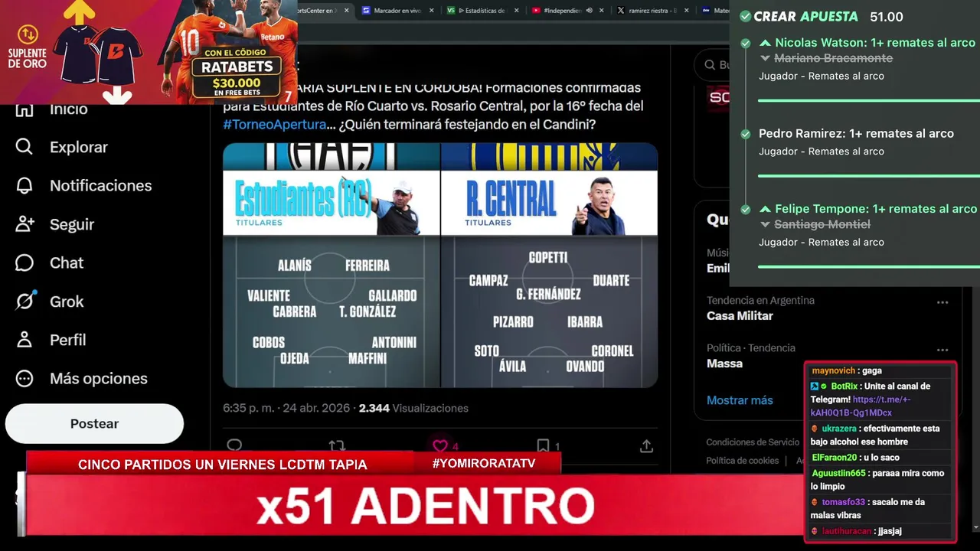The image size is (980, 551).
Task: Open options dots for Casa Militar trend
Action: [942, 302]
